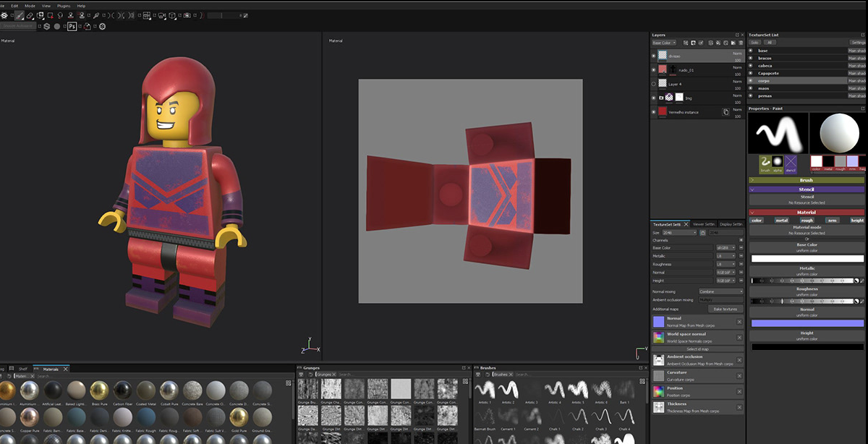Open Normal mixing Combine dropdown
Viewport: 868px width, 444px height.
point(721,291)
